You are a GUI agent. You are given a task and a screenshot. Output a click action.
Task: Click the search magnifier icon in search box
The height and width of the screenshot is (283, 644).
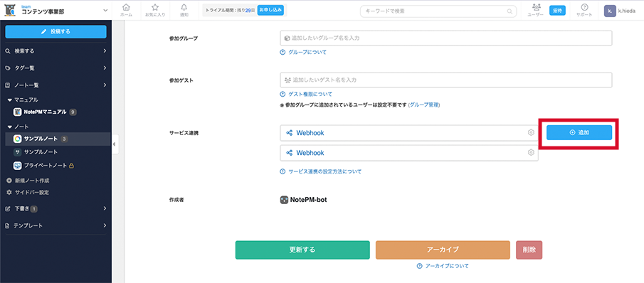pyautogui.click(x=510, y=11)
